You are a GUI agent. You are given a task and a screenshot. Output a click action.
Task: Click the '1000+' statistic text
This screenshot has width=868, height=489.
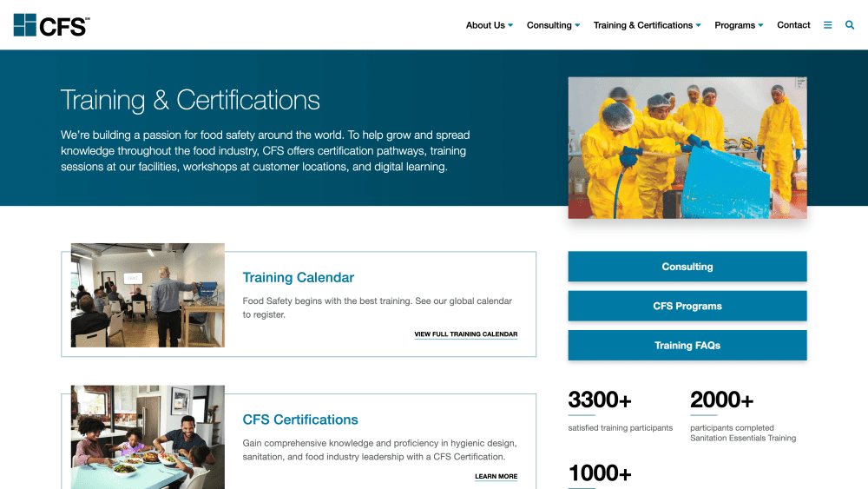(600, 473)
